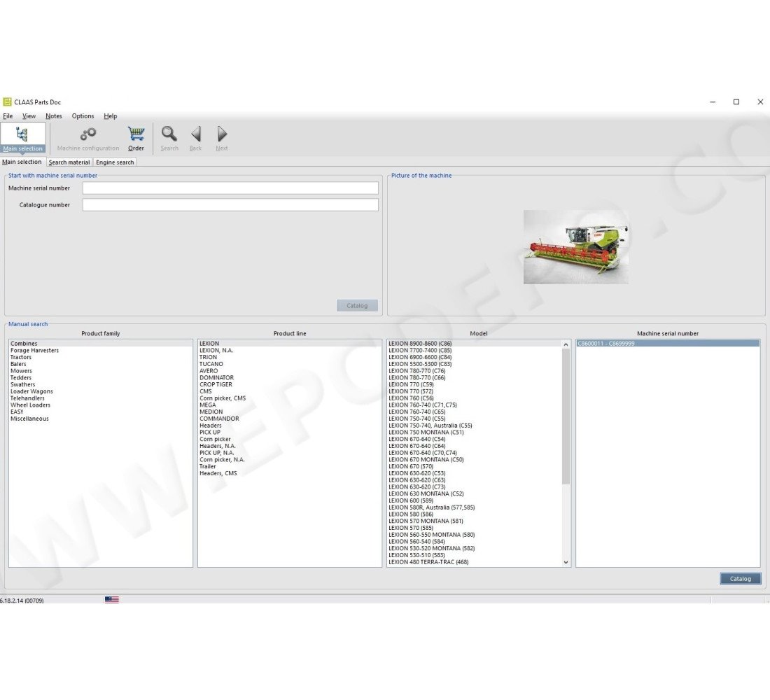Select EASY in Product family
The width and height of the screenshot is (770, 700).
tap(101, 412)
